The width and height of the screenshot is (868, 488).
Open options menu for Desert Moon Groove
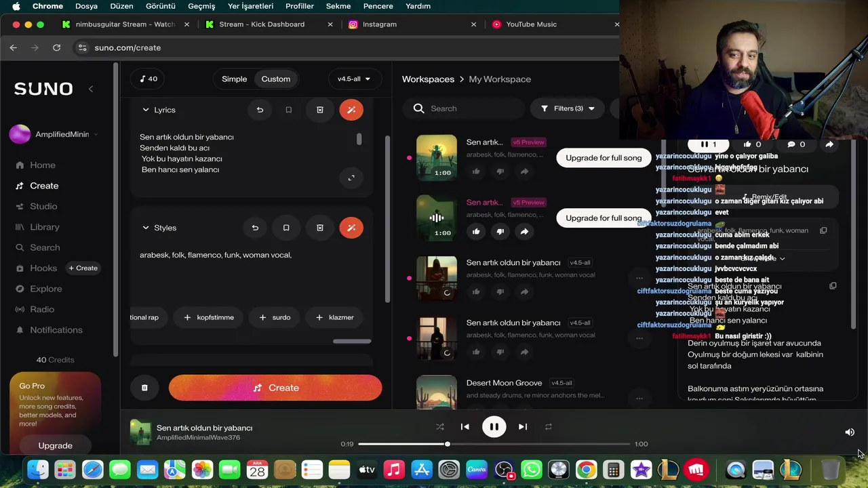click(639, 398)
